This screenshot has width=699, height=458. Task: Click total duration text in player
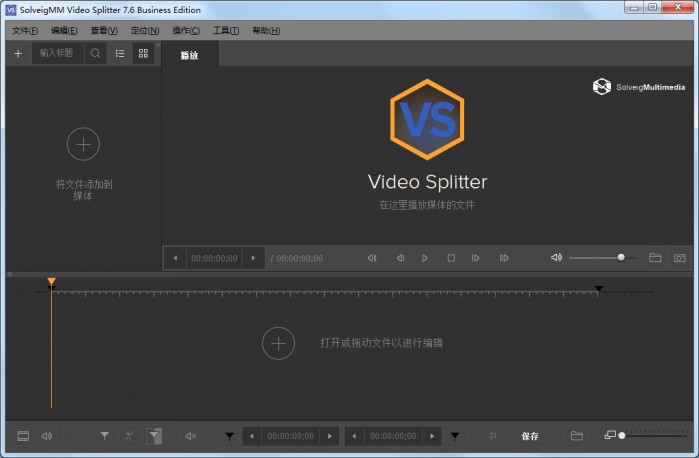[x=297, y=258]
